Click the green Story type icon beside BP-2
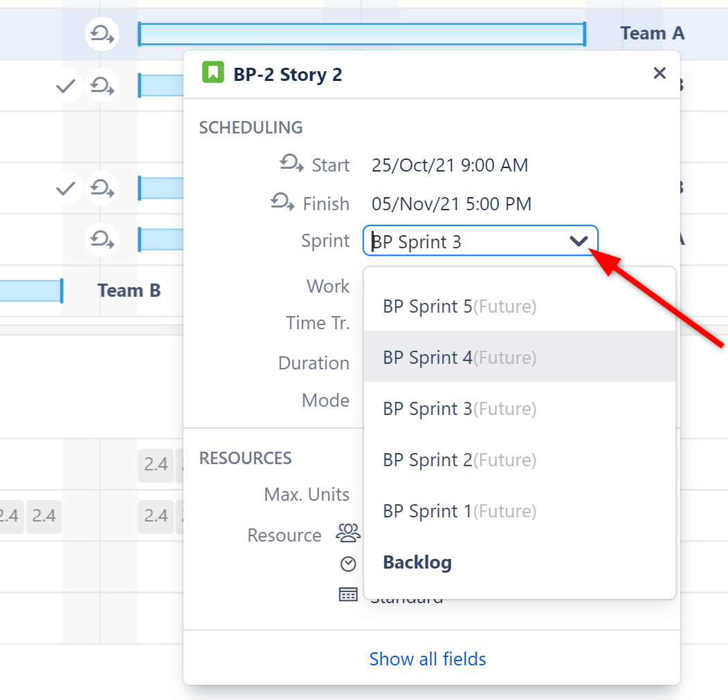Screen dimensions: 728x700 (x=213, y=72)
